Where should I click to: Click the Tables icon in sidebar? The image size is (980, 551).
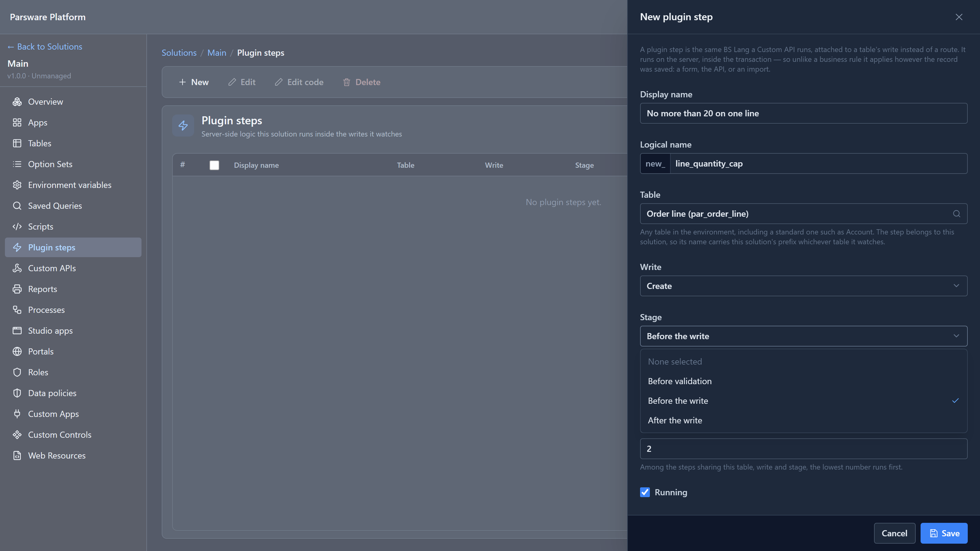point(17,143)
